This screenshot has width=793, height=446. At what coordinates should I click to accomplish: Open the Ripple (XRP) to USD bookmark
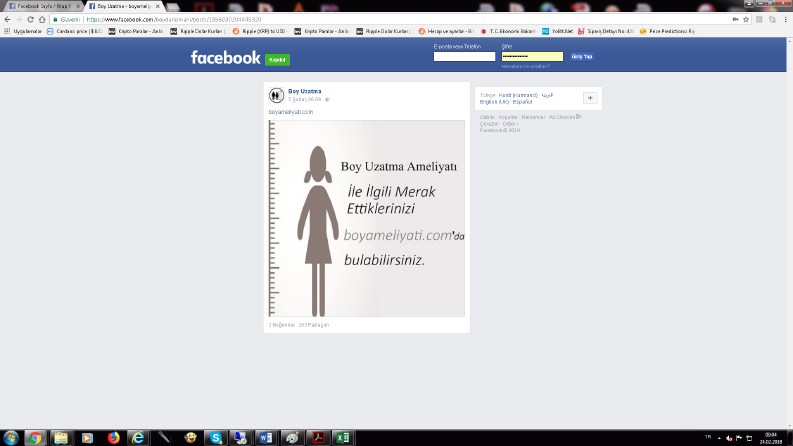260,31
